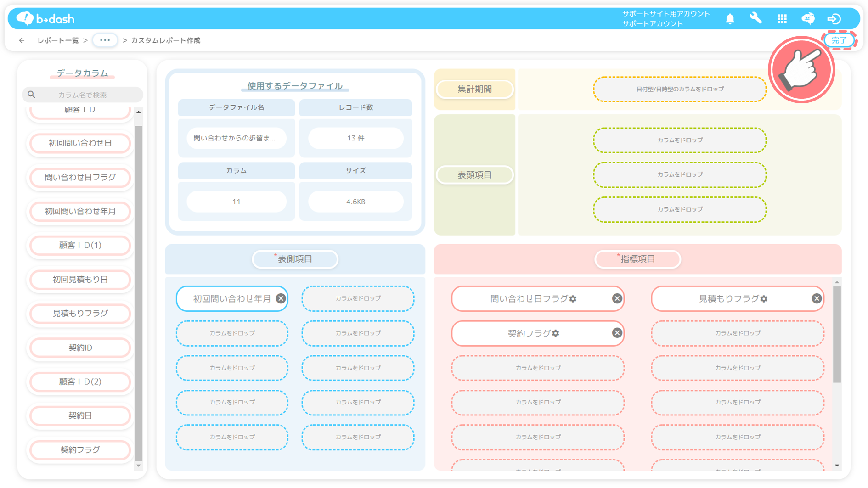Select the 問い合わせ日フラグ data column
Image resolution: width=868 pixels, height=488 pixels.
(80, 177)
